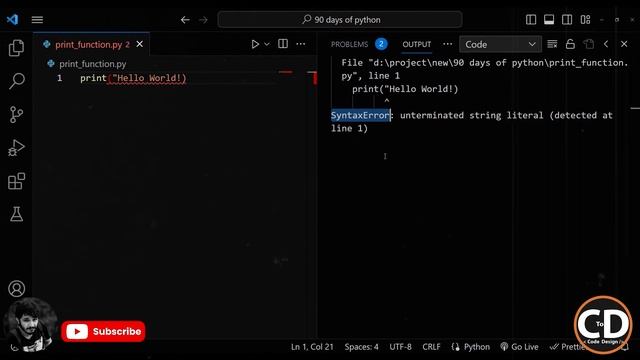Close the print_function.py tab
Image resolution: width=640 pixels, height=360 pixels.
[x=140, y=44]
